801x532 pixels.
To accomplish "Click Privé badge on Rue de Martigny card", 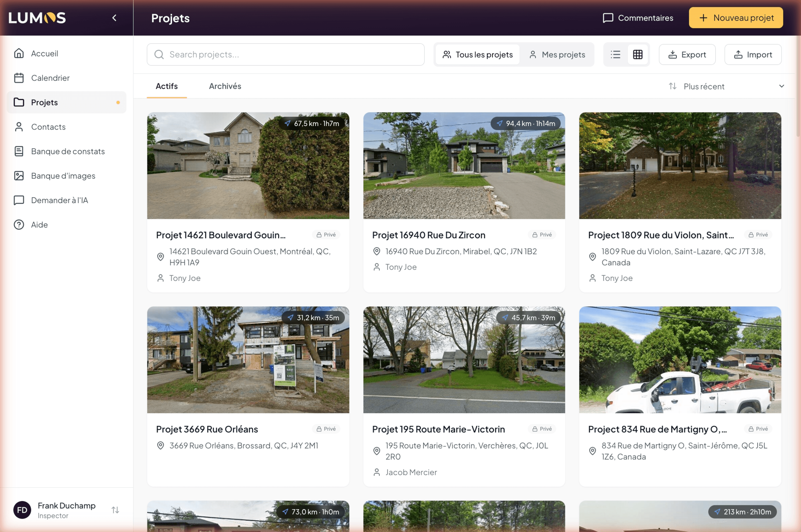I will (x=758, y=429).
